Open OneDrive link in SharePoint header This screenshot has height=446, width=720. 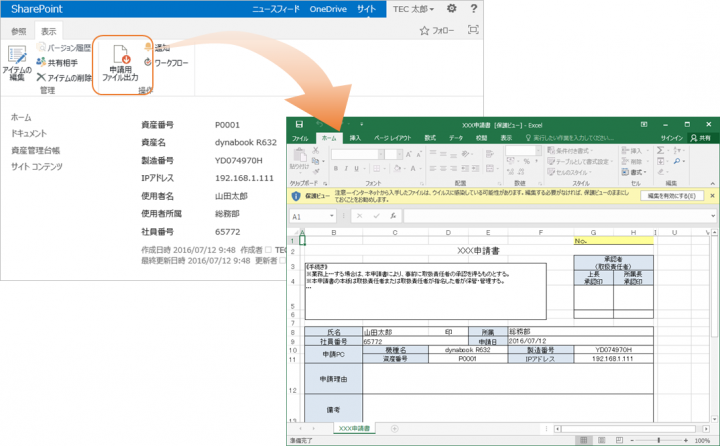pyautogui.click(x=328, y=9)
